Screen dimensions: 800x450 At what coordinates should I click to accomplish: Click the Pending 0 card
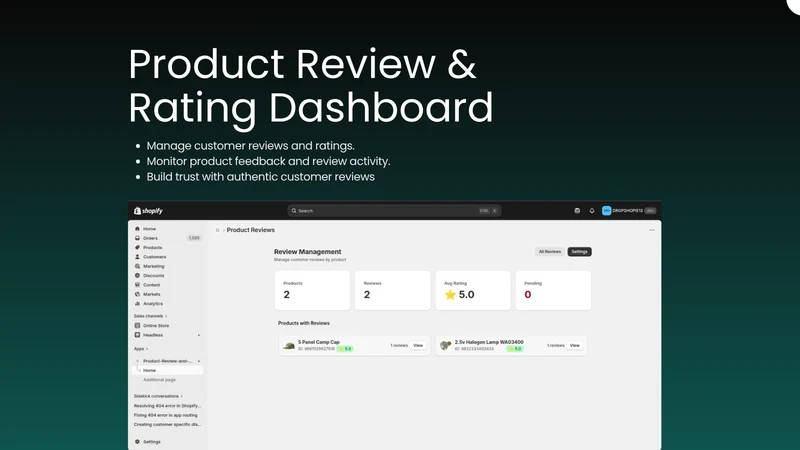tap(553, 290)
